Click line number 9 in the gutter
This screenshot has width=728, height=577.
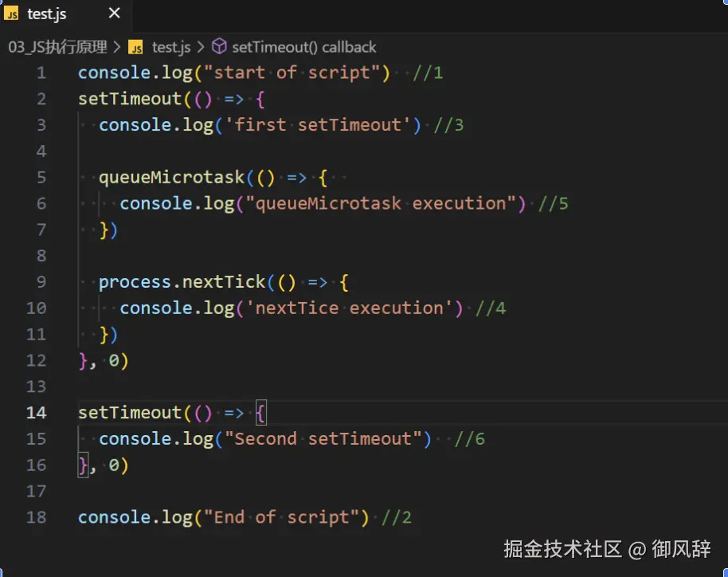tap(41, 281)
